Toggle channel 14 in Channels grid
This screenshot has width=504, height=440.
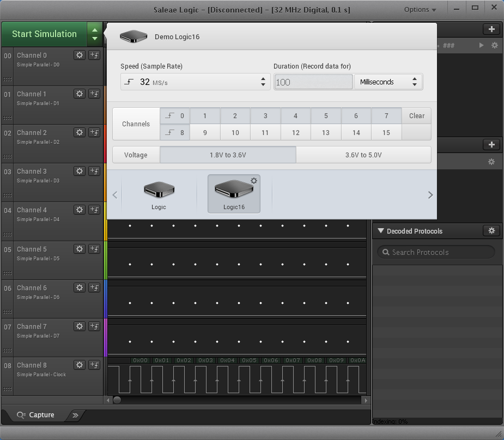pos(356,132)
